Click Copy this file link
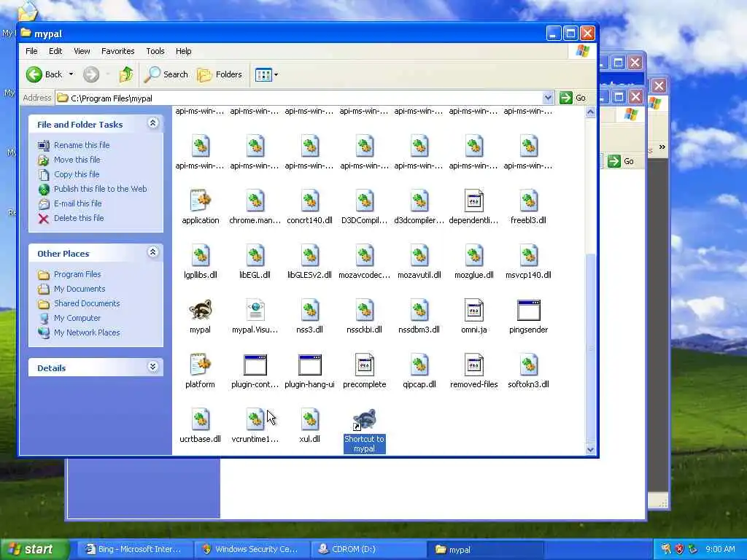Image resolution: width=747 pixels, height=560 pixels. (76, 174)
